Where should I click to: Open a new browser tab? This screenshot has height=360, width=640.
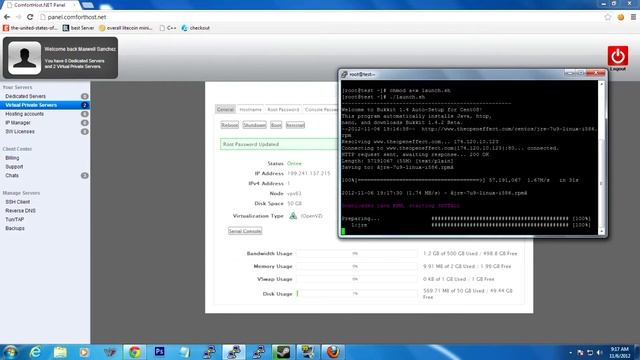click(88, 5)
